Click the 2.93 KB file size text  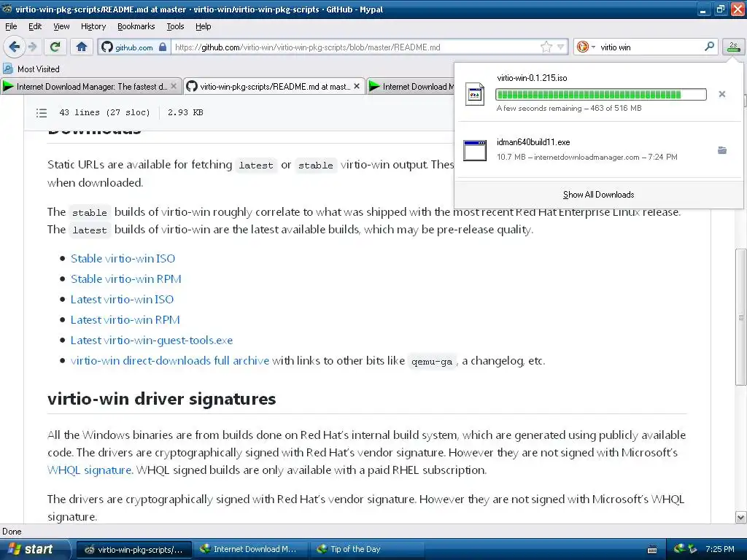pyautogui.click(x=185, y=112)
